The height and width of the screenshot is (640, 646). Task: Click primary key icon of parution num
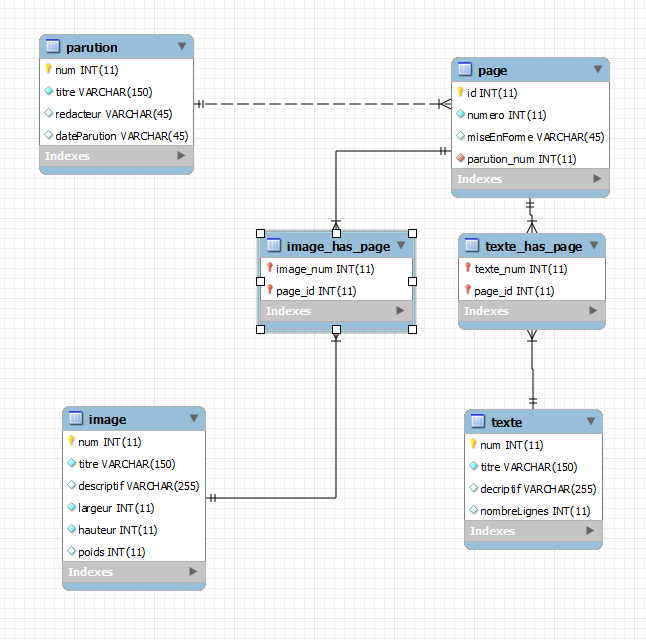pyautogui.click(x=47, y=70)
